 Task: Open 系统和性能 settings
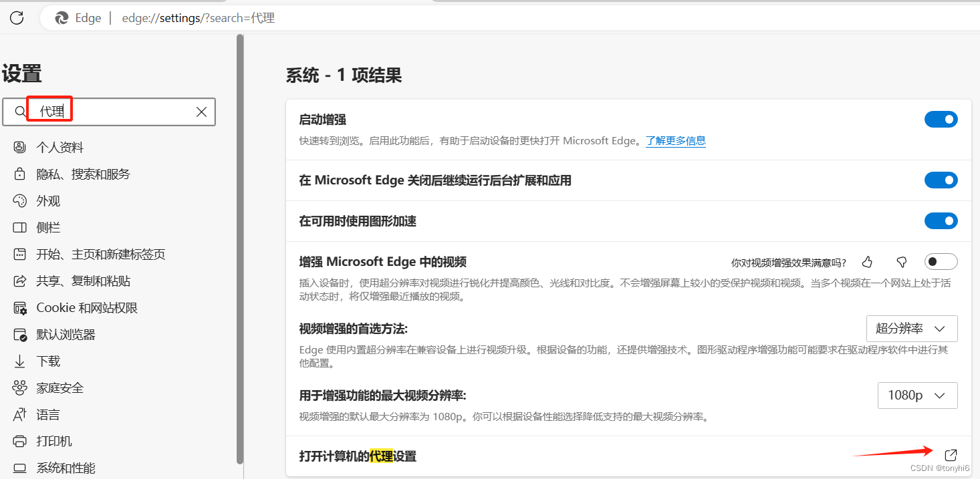[x=66, y=468]
